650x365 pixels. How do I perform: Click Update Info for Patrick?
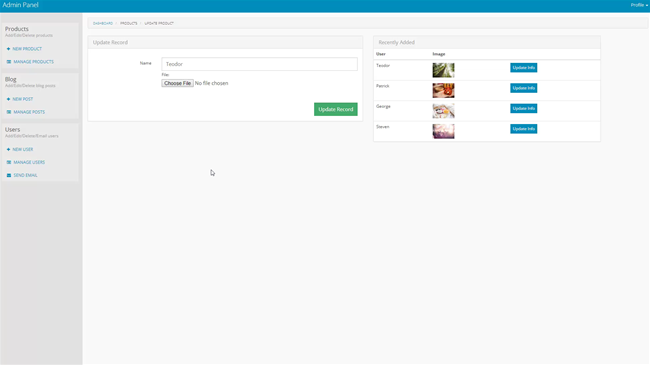[524, 88]
